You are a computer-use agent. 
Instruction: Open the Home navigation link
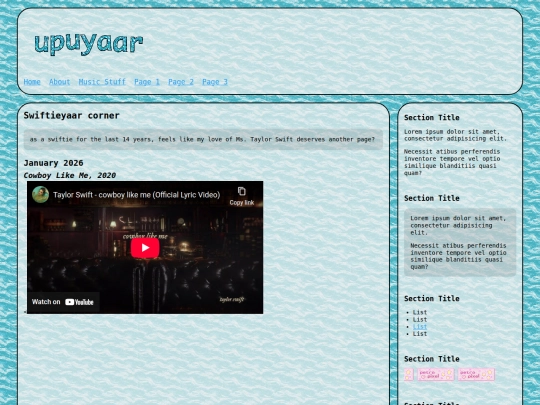click(32, 82)
